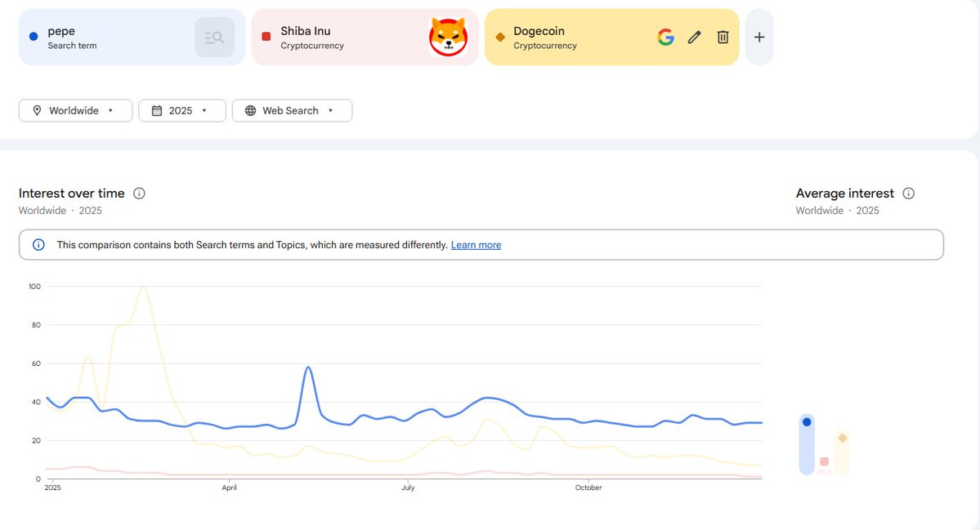Select the pepe search term chip
980x530 pixels.
click(106, 38)
